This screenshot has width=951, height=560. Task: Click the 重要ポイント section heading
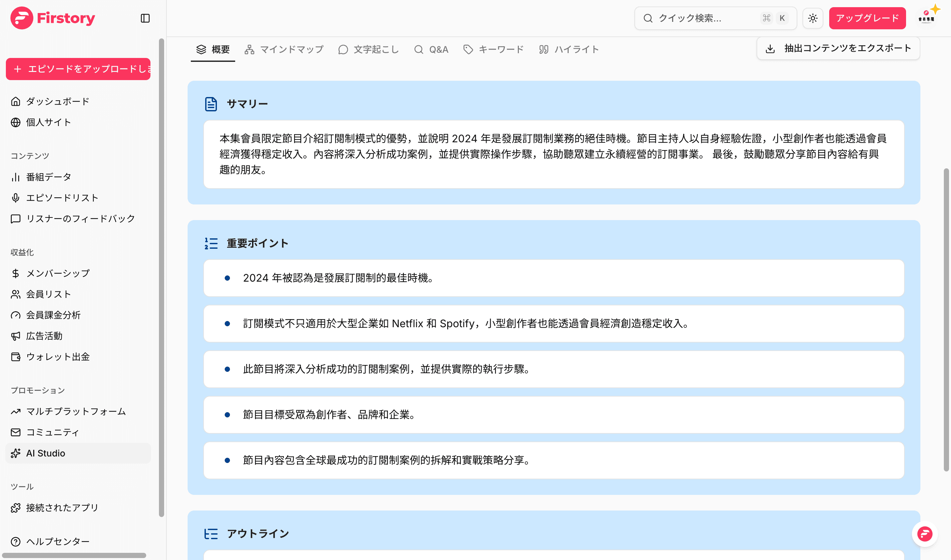[x=257, y=244]
